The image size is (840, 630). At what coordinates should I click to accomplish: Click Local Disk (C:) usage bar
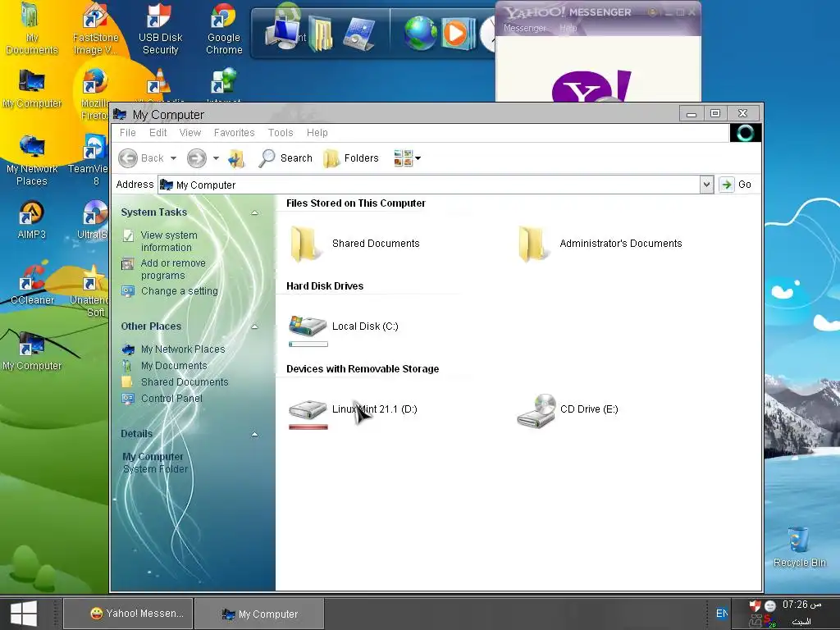point(308,345)
